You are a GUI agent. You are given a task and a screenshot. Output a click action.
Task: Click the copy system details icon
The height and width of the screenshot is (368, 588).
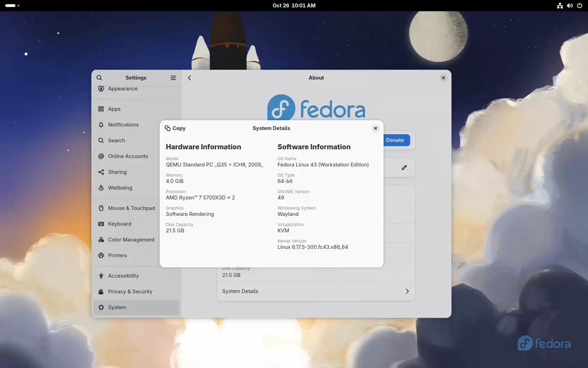pos(168,128)
